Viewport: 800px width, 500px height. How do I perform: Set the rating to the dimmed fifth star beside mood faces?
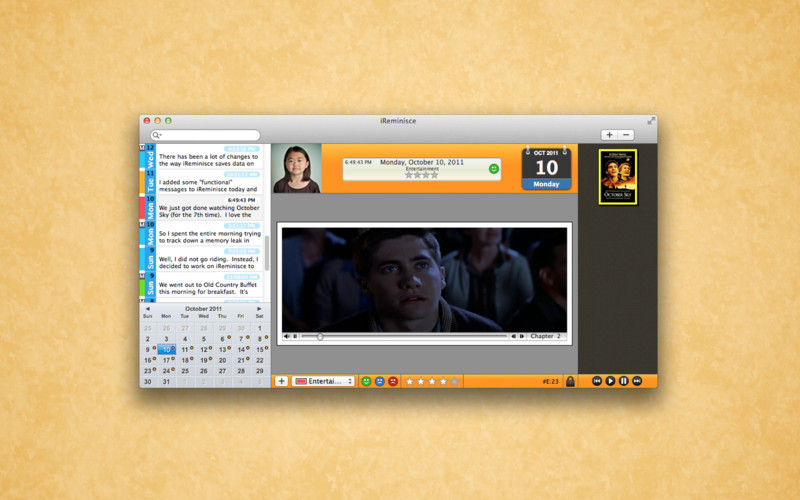[x=454, y=381]
